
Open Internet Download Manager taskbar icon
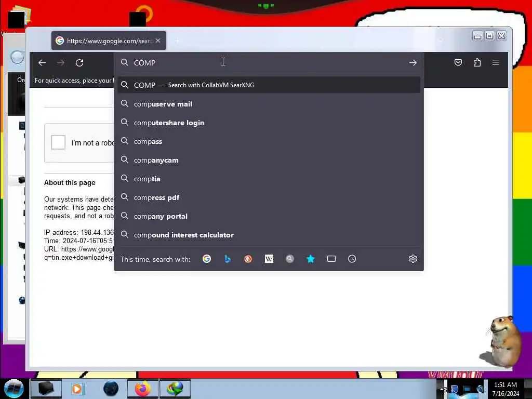pos(175,389)
